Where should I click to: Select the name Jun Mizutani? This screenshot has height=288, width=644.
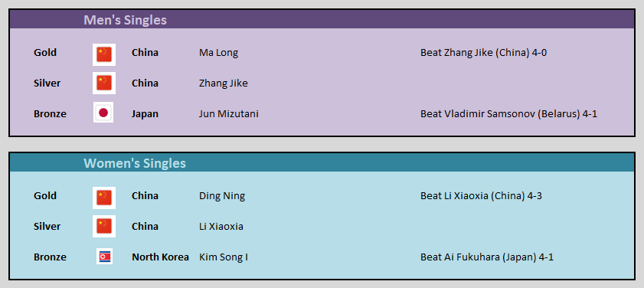229,114
